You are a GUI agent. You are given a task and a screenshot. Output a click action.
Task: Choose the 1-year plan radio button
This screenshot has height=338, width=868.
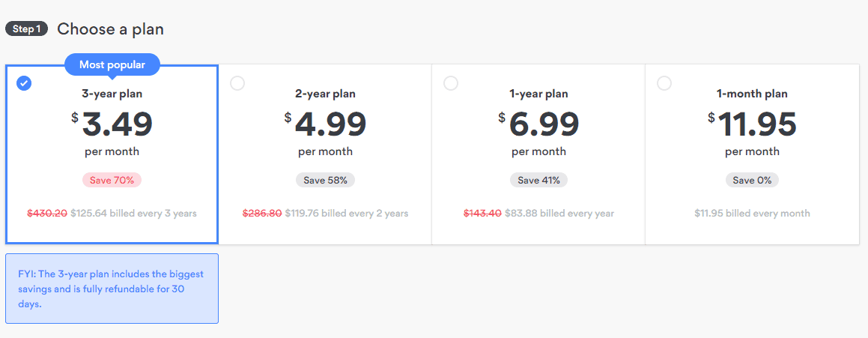[x=451, y=84]
